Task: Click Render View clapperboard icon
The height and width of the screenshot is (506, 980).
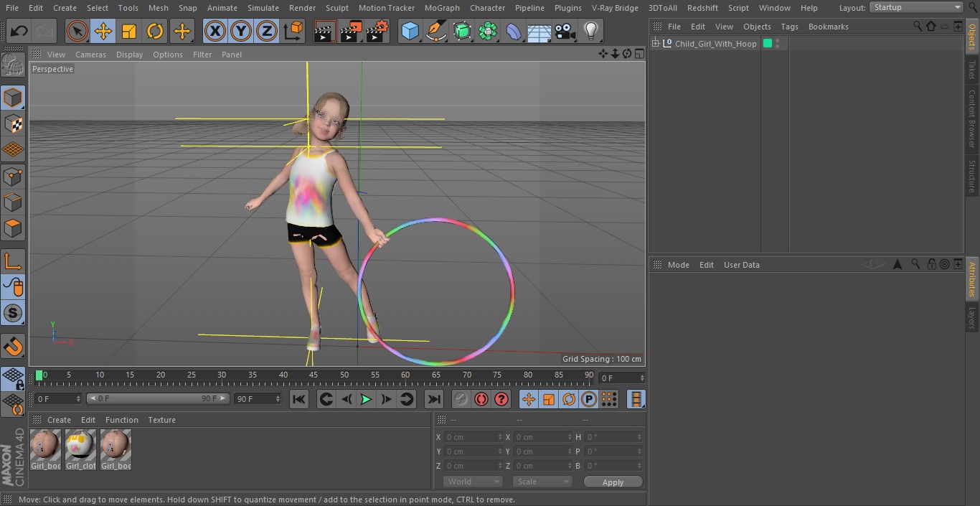Action: click(x=325, y=32)
